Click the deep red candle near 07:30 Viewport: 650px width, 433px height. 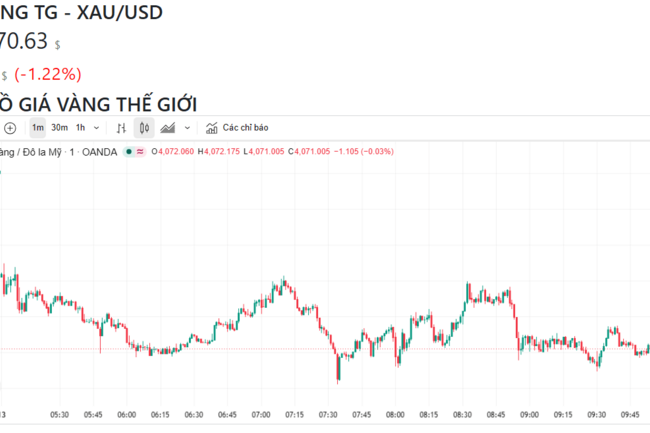pos(338,368)
